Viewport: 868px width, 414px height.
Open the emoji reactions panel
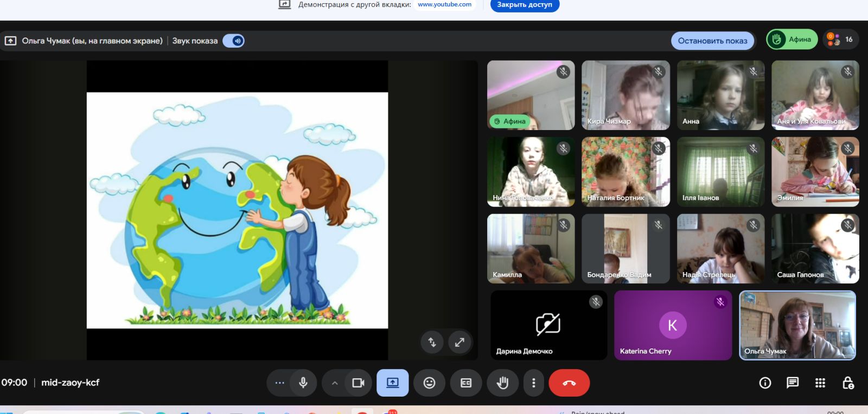pyautogui.click(x=429, y=383)
